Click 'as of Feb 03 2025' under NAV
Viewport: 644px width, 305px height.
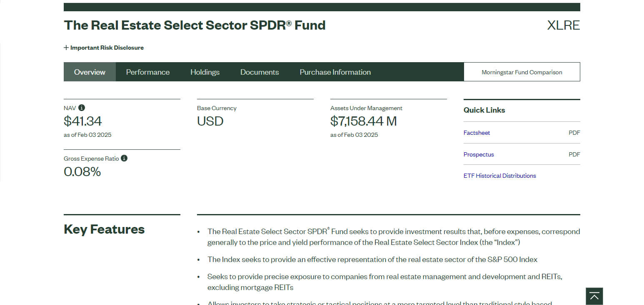click(x=87, y=135)
